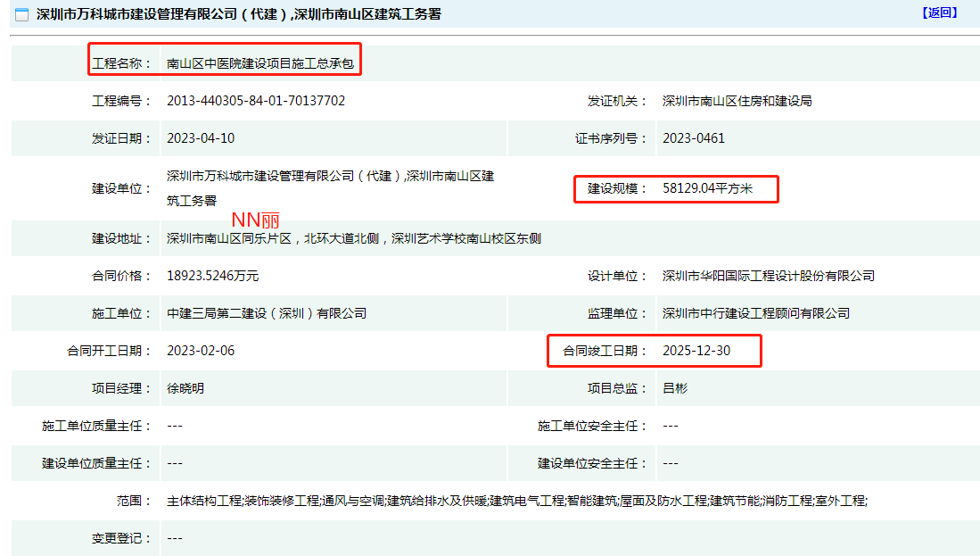Click contract completion date 2025-12-30
Screen dimensions: 980x556
click(x=696, y=351)
